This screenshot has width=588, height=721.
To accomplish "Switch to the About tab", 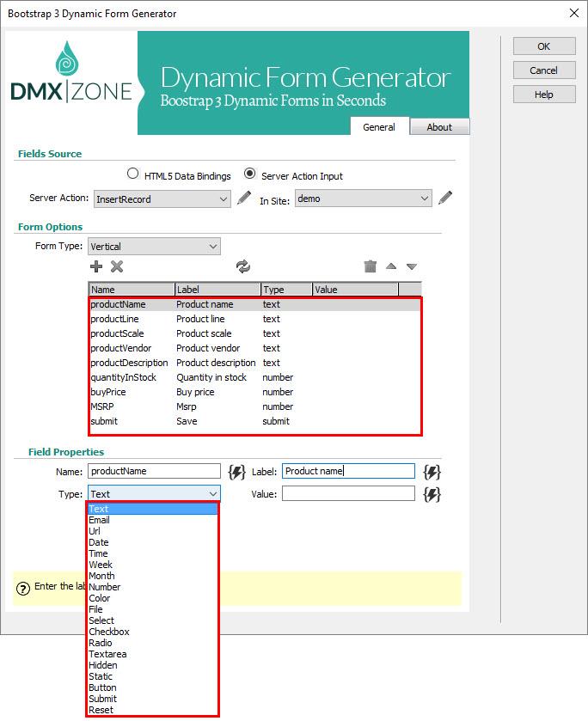I will point(439,127).
